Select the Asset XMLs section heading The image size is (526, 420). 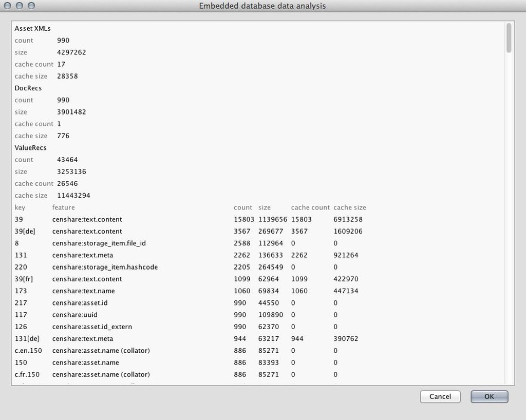pos(32,28)
